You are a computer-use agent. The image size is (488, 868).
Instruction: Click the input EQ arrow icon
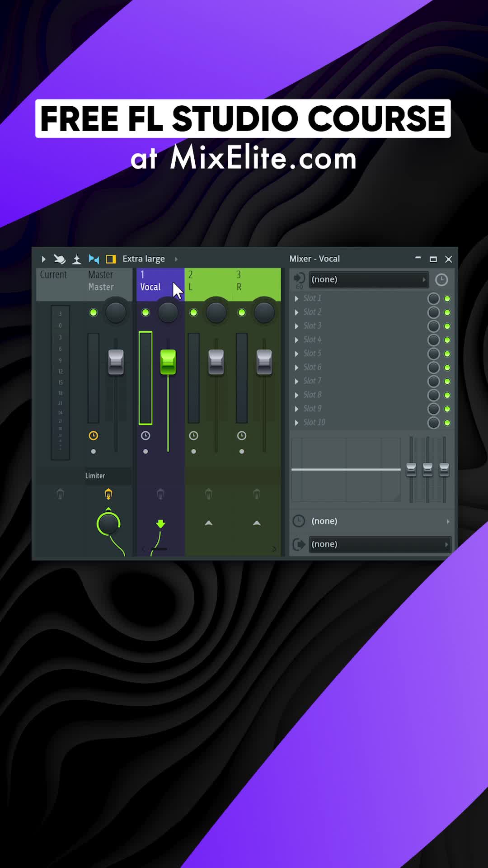point(299,280)
